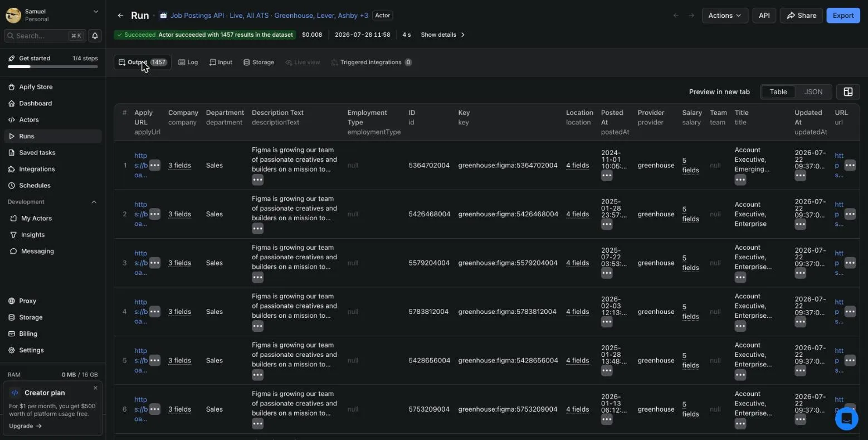The width and height of the screenshot is (868, 440).
Task: Switch output view to Table
Action: 778,92
